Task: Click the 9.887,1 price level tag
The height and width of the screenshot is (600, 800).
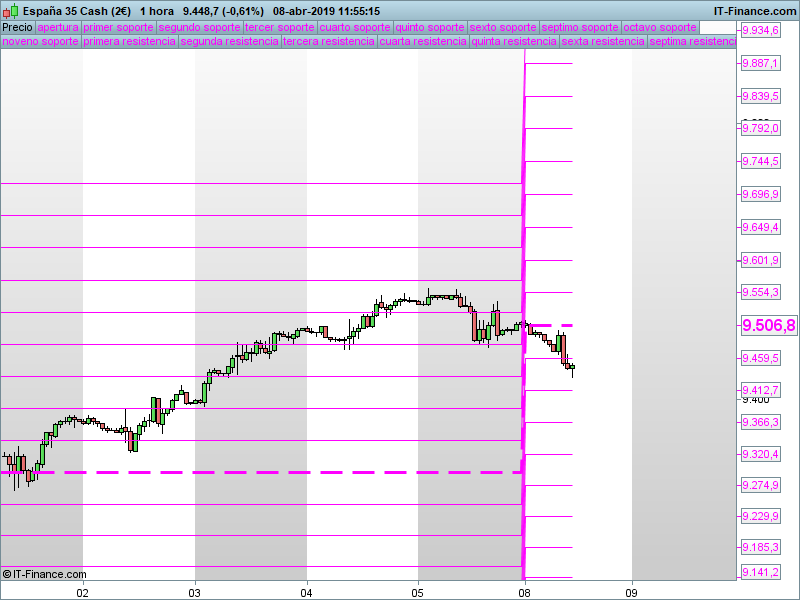Action: click(760, 63)
